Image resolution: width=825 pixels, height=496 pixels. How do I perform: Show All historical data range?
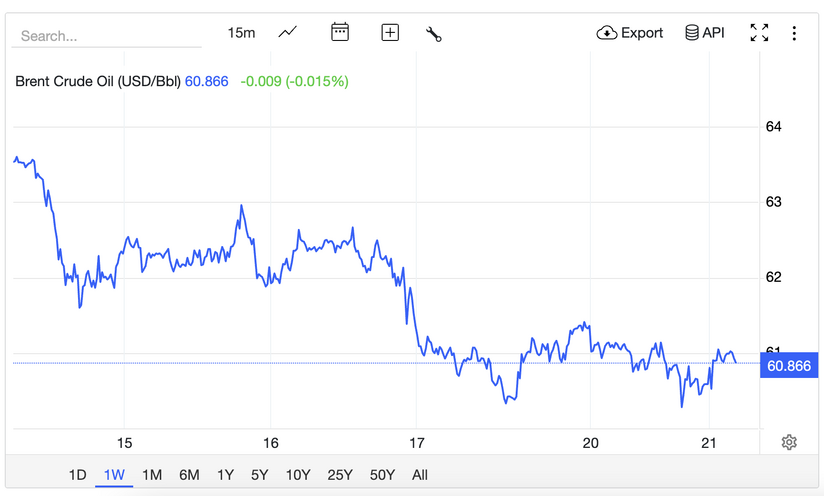[420, 475]
